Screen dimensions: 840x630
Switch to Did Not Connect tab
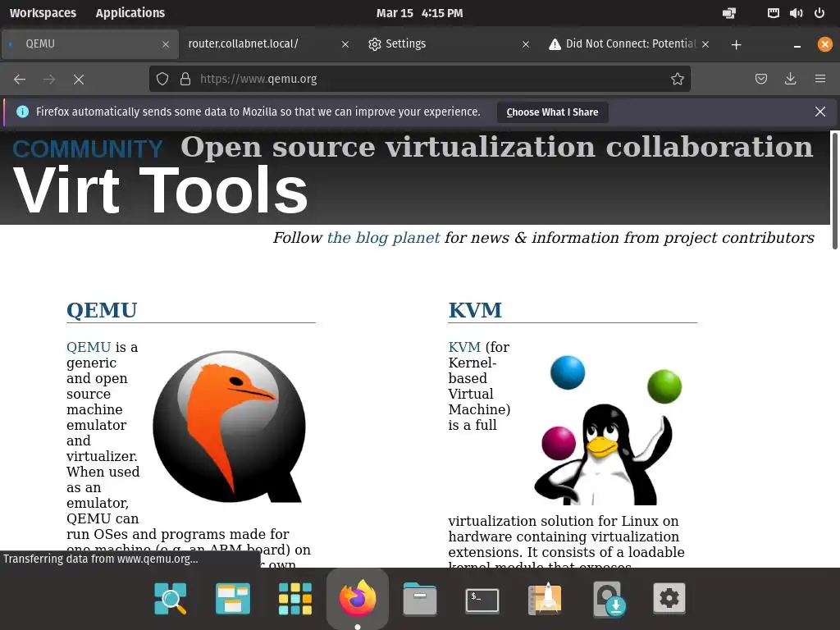pyautogui.click(x=630, y=44)
